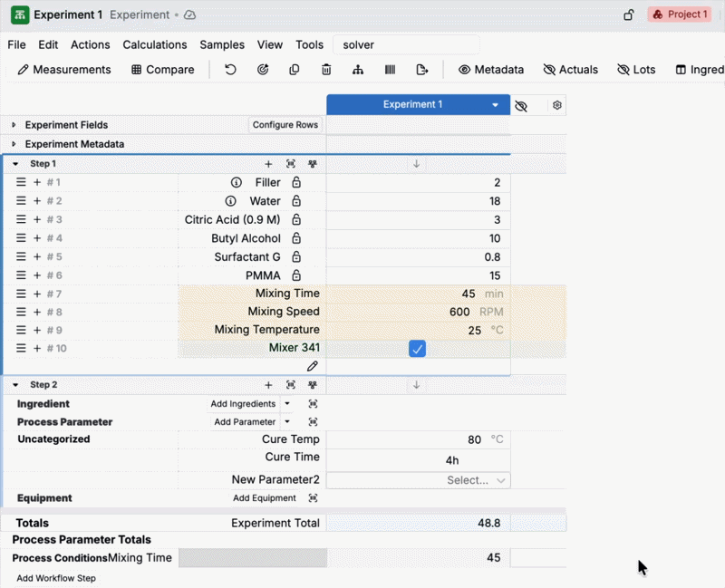Toggle the hidden-eye icon beside Experiment 1 column
Image resolution: width=725 pixels, height=588 pixels.
[x=521, y=106]
